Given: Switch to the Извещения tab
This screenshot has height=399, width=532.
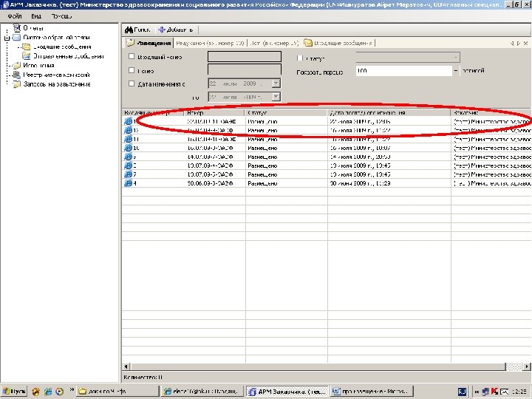Looking at the screenshot, I should [149, 43].
